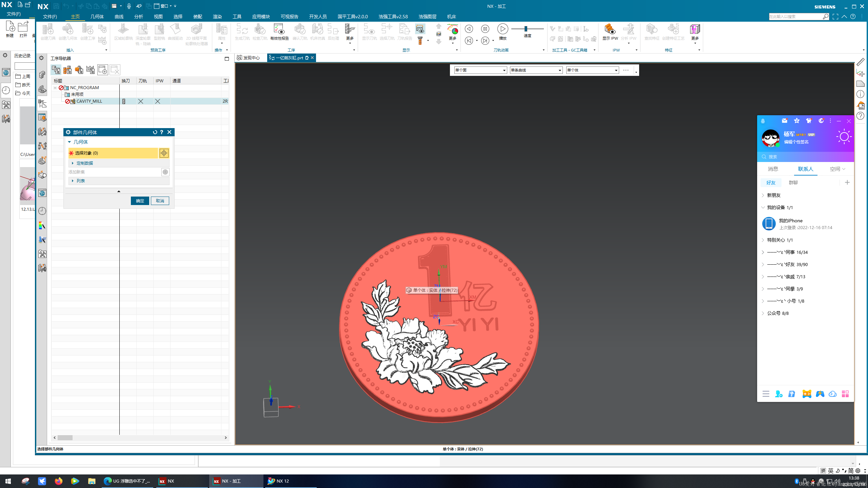
Task: Collapse the 几何体 section in dialog
Action: coord(70,142)
